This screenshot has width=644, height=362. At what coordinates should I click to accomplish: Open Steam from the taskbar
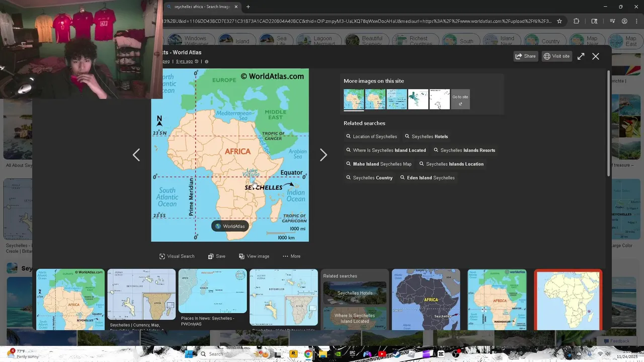click(x=396, y=354)
